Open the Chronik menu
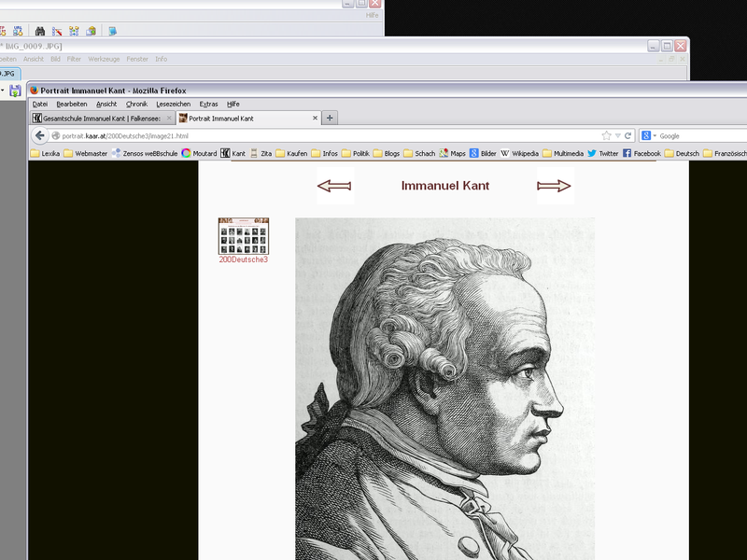Viewport: 747px width, 560px height. click(x=136, y=104)
